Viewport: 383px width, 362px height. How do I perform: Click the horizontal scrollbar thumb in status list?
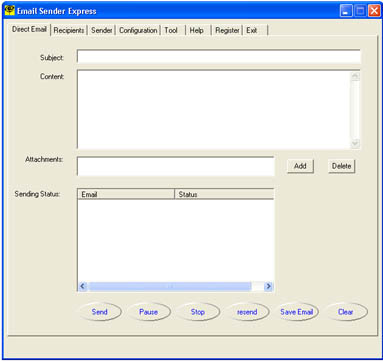click(170, 286)
